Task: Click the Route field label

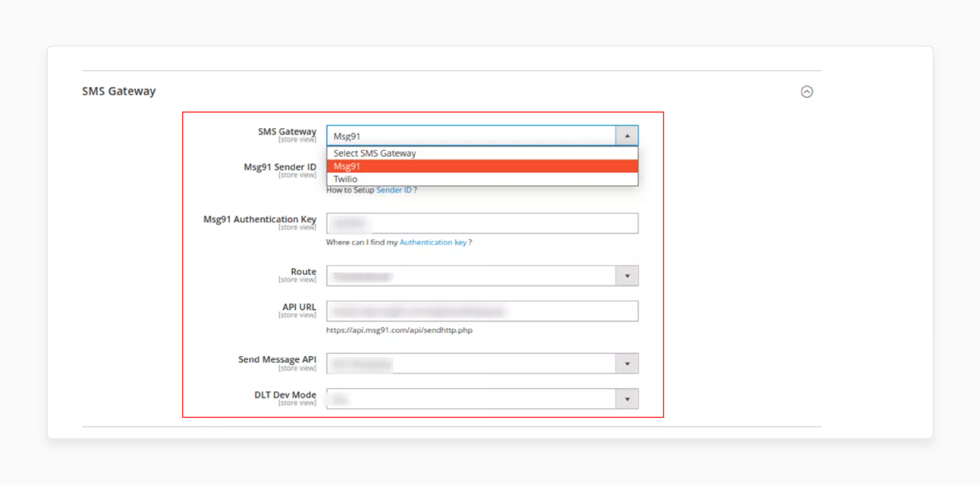Action: coord(303,272)
